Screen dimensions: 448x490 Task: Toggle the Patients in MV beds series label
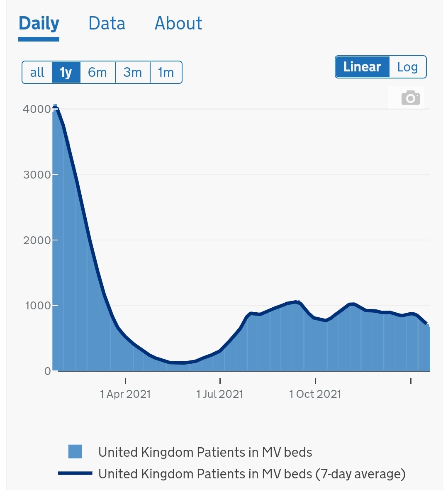click(205, 452)
